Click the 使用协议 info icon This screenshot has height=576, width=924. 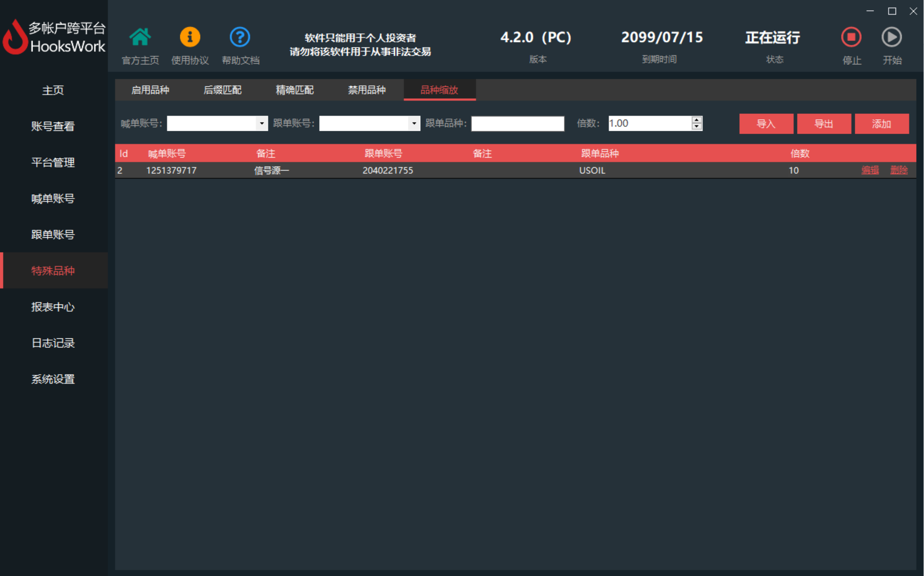pyautogui.click(x=190, y=38)
